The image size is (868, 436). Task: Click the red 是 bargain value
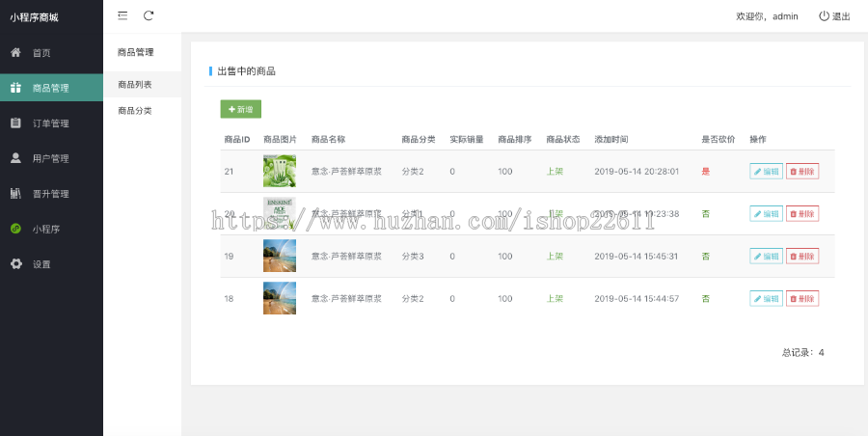click(706, 172)
